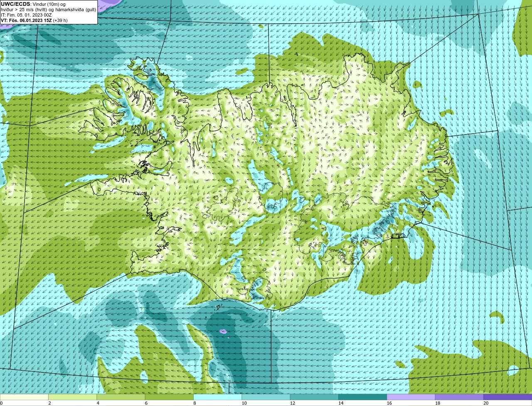The height and width of the screenshot is (406, 532).
Task: Click the "18" label on the wind scale
Action: click(x=437, y=403)
